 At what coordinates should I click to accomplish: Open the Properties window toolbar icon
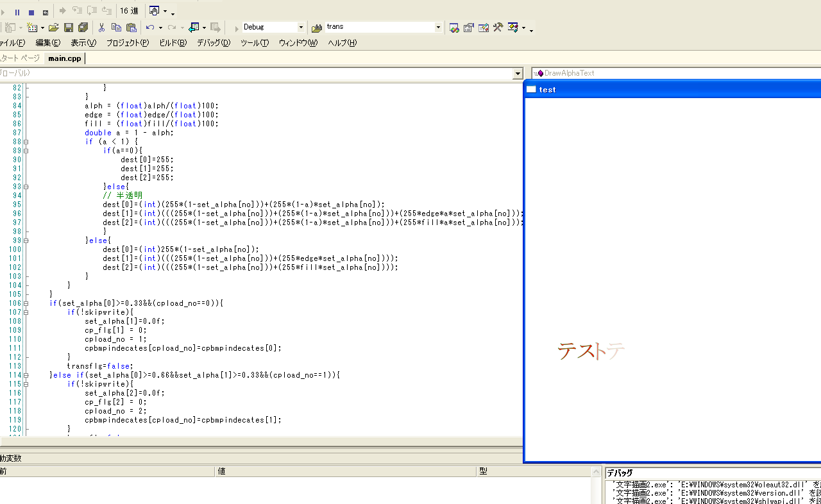coord(469,28)
